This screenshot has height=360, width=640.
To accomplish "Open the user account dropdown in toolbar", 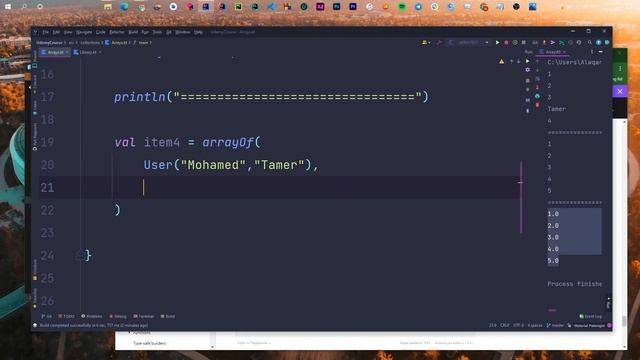I will tap(426, 42).
